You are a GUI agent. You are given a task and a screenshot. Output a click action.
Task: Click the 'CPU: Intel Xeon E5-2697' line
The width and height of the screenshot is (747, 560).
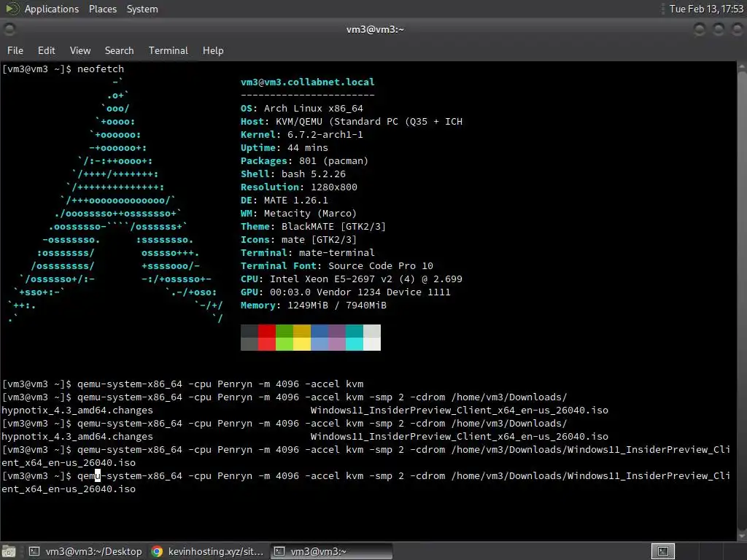pos(351,279)
